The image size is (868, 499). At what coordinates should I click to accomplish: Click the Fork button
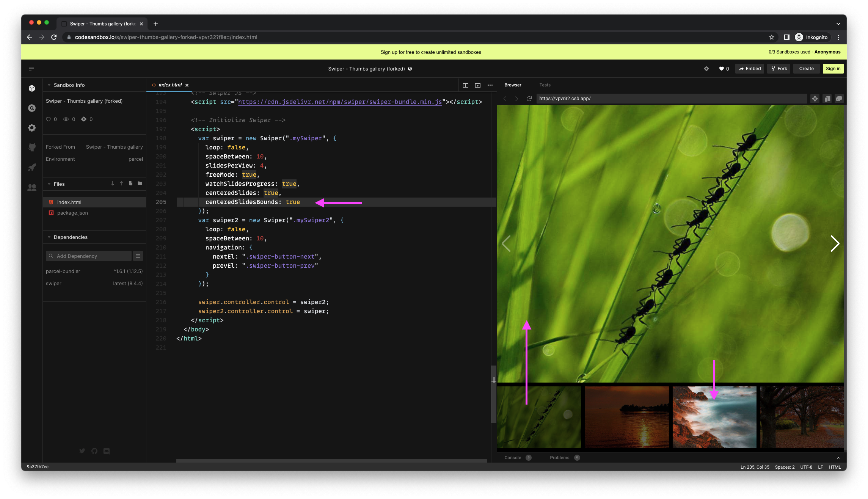[779, 69]
